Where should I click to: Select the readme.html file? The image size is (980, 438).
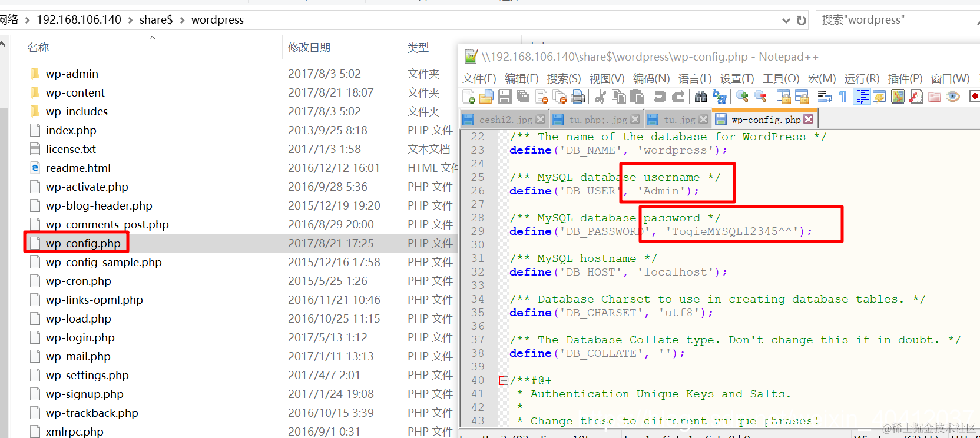pos(78,168)
